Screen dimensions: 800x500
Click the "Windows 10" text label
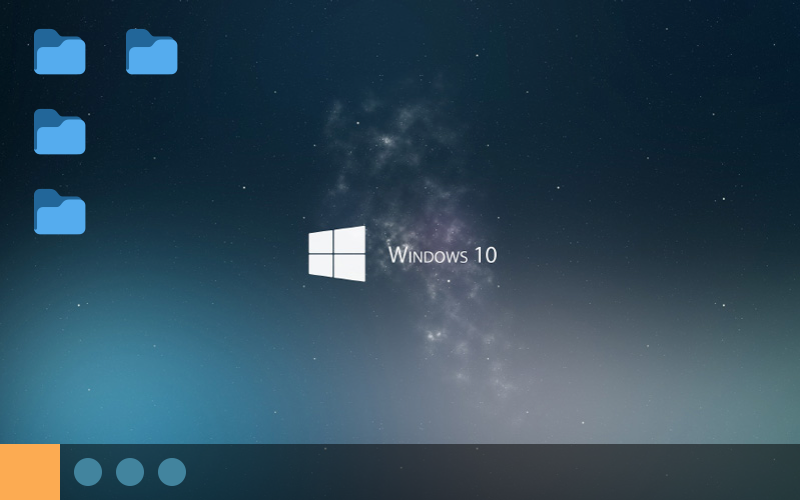tap(442, 255)
